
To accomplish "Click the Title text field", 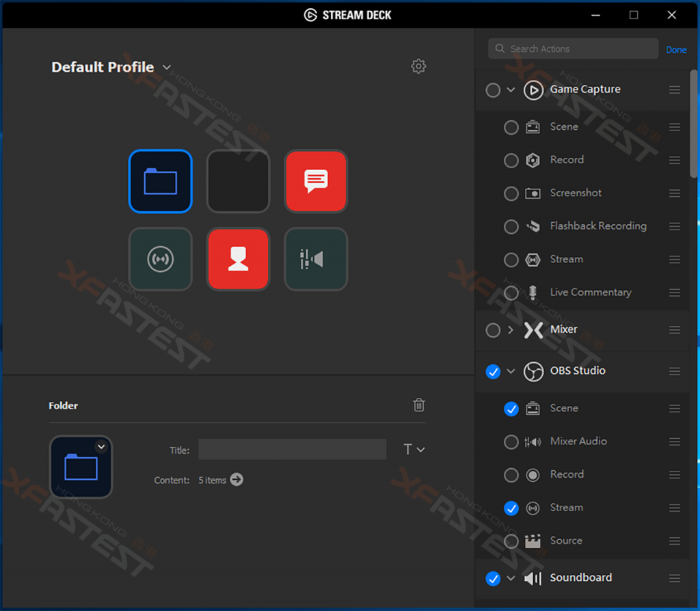I will pos(293,449).
